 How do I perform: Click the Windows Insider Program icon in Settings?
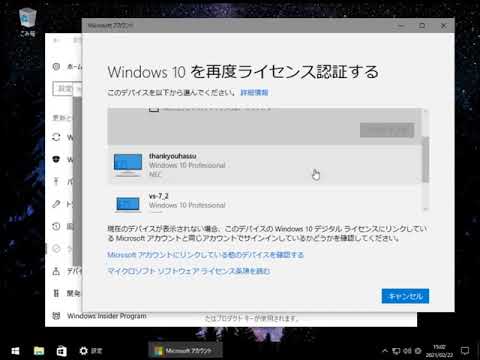[x=56, y=316]
